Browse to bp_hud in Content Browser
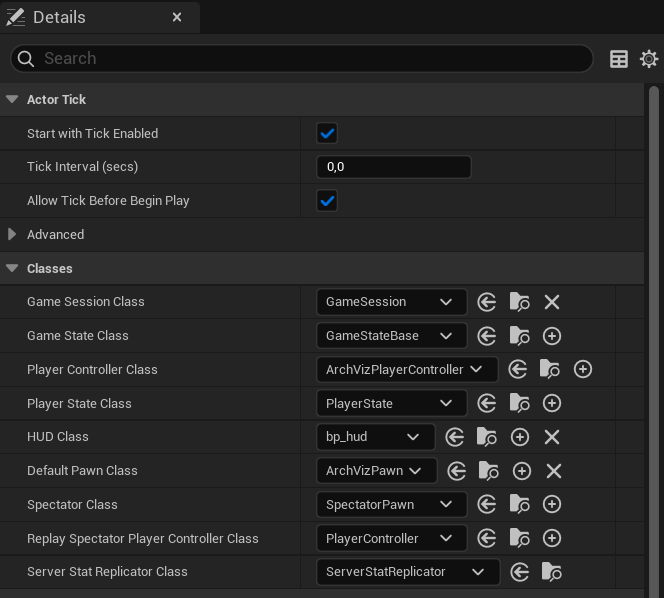Viewport: 664px width, 598px height. (487, 437)
